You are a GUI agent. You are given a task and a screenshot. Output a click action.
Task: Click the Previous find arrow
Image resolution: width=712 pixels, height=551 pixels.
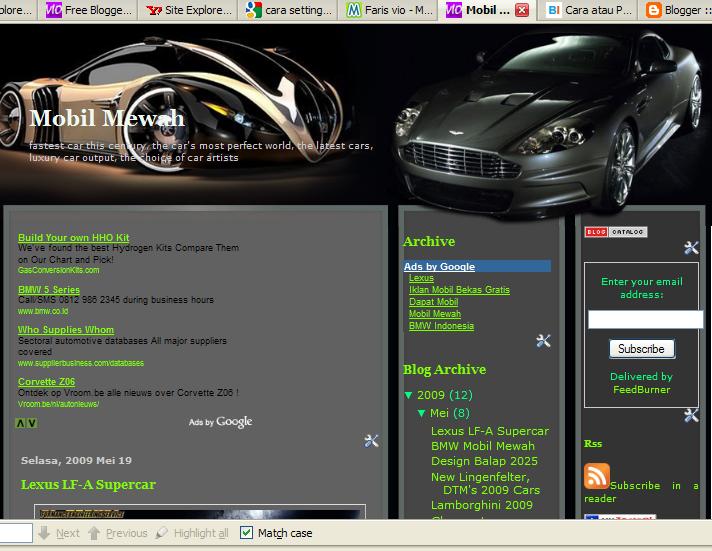pyautogui.click(x=117, y=533)
